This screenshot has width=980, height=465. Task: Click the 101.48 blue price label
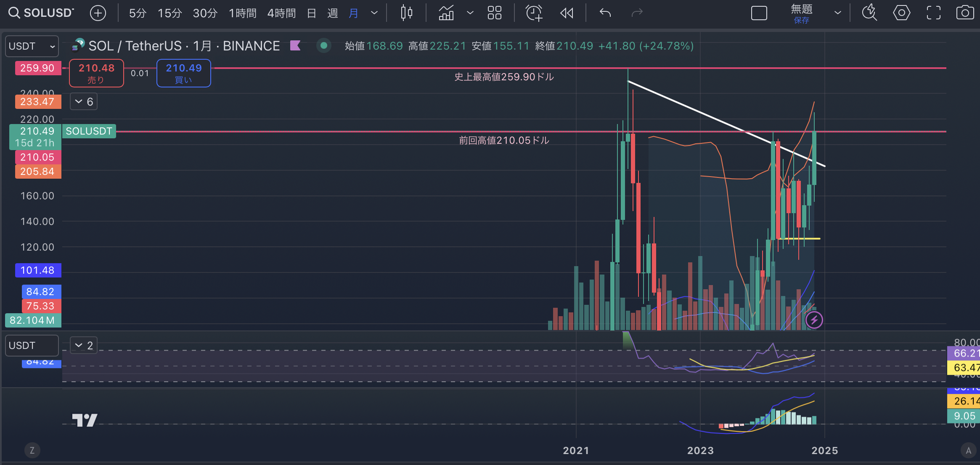point(37,270)
